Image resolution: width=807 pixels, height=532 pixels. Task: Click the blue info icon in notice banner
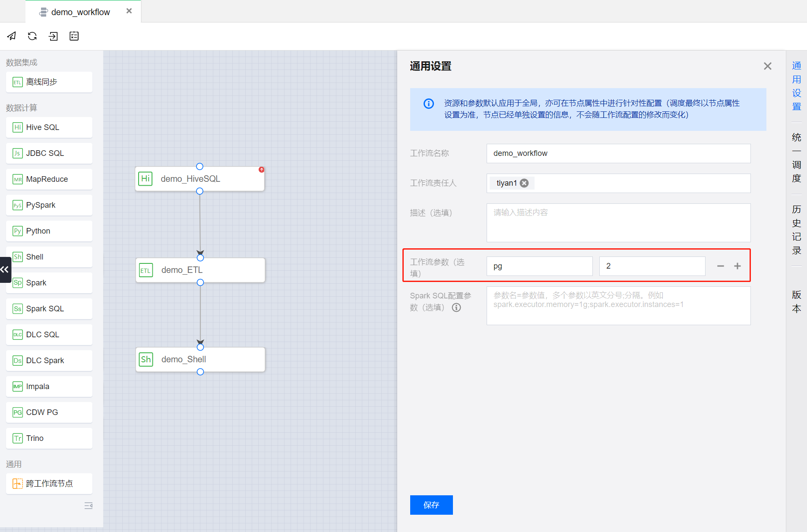coord(429,104)
